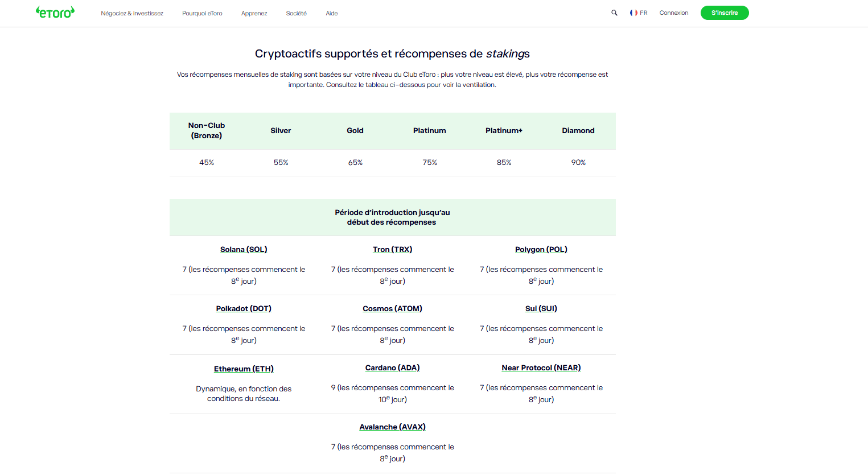Click the 55% reward value

[x=281, y=162]
